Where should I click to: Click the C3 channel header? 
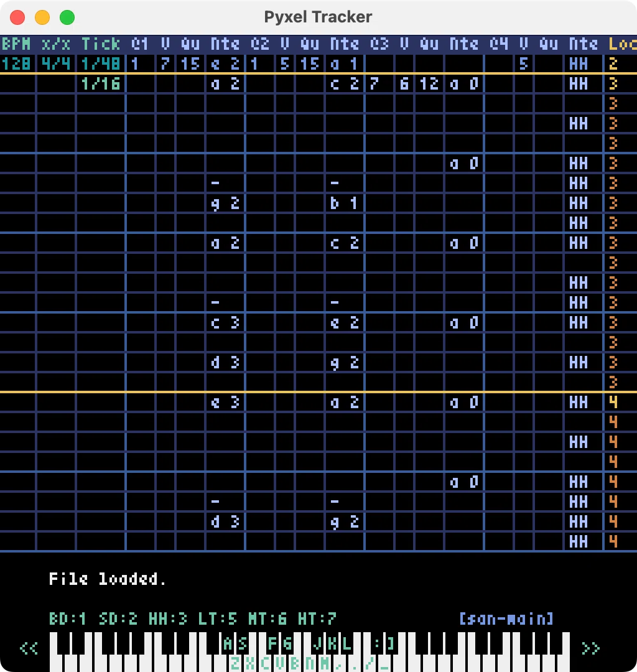click(379, 44)
